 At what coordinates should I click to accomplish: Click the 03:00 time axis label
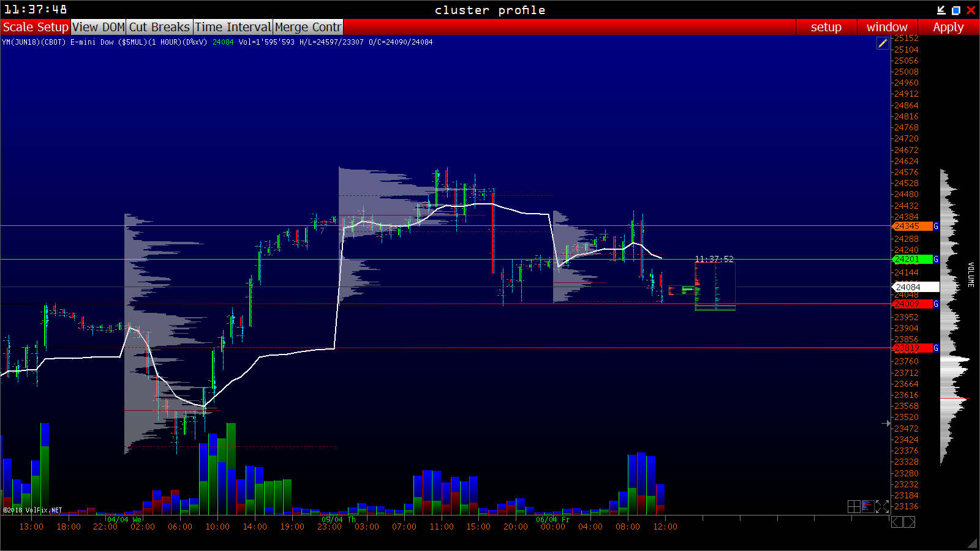(367, 527)
